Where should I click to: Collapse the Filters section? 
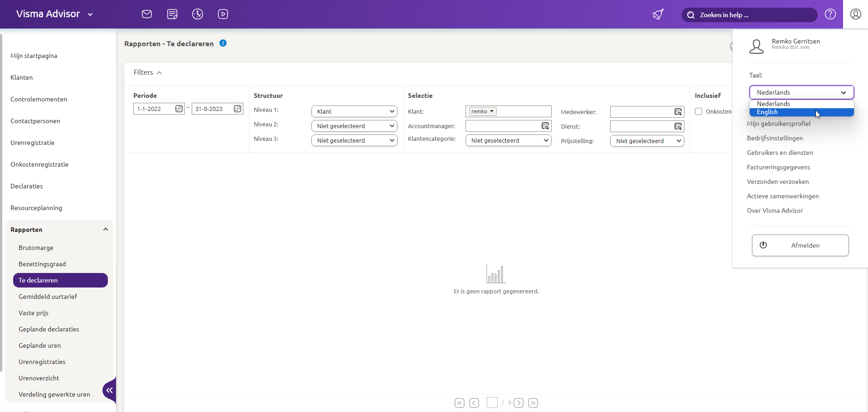coord(159,72)
